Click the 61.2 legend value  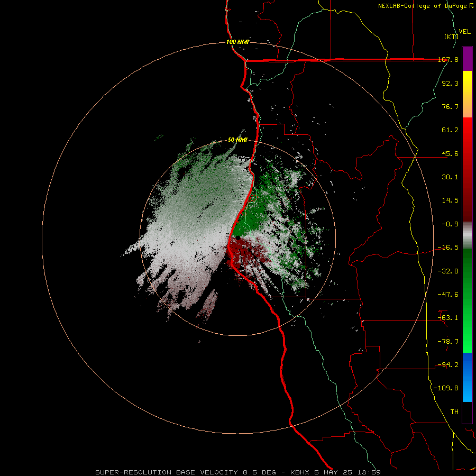coord(450,130)
